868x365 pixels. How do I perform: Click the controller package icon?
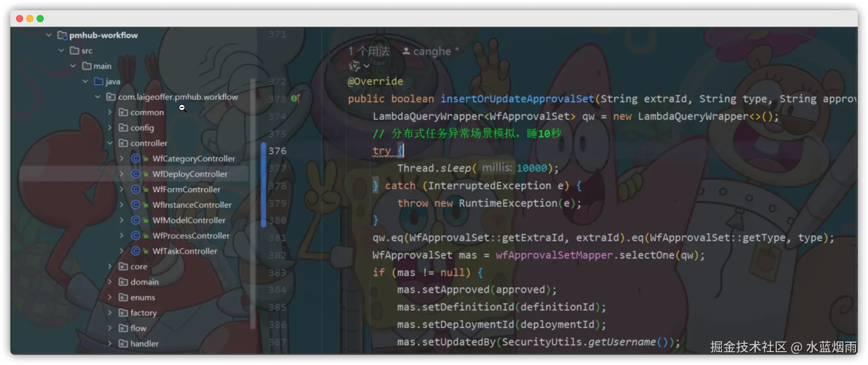point(123,143)
